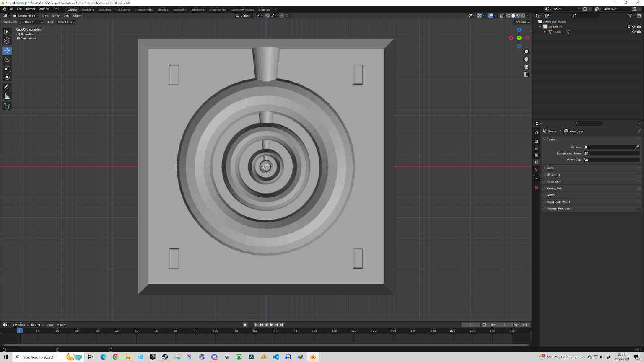
Task: Open the File menu
Action: (x=11, y=9)
